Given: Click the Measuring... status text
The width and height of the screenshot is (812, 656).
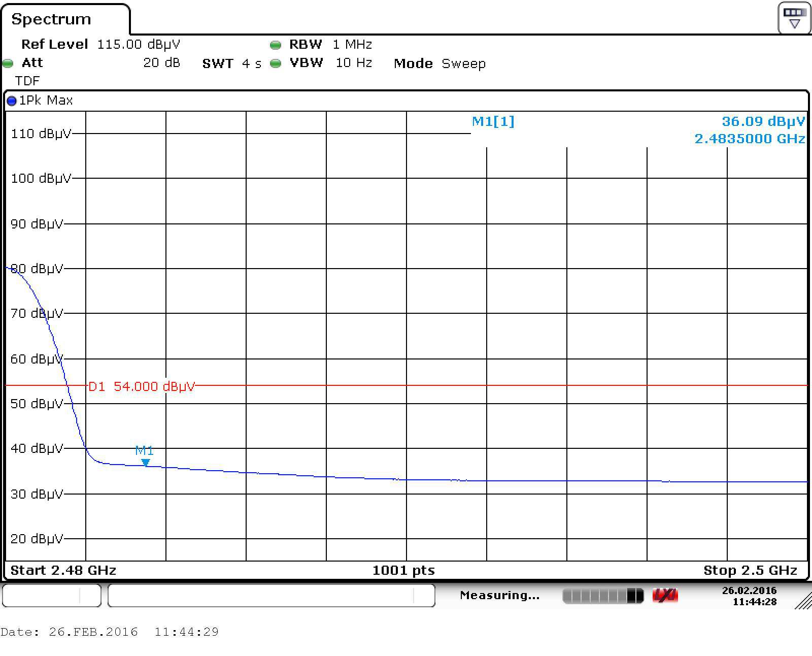Looking at the screenshot, I should click(x=500, y=595).
